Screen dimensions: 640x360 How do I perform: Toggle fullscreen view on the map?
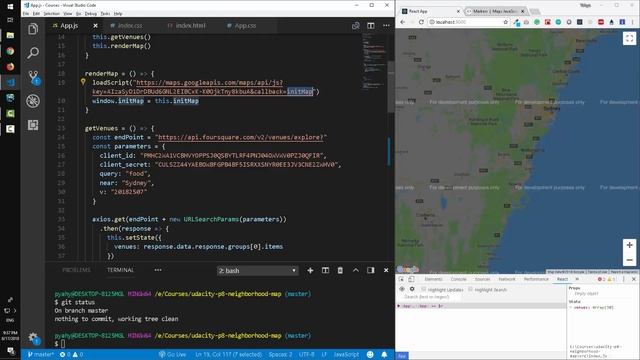pos(629,38)
